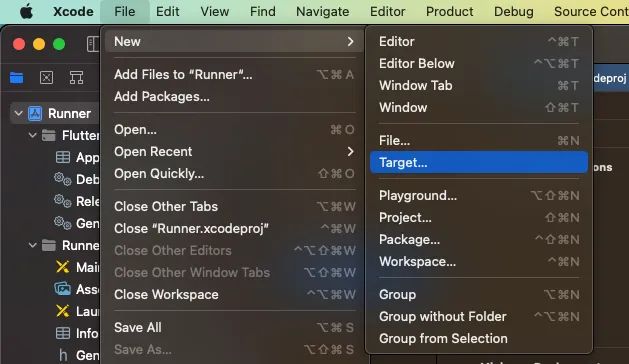Viewport: 629px width, 364px height.
Task: Select Group from Selection
Action: (479, 339)
